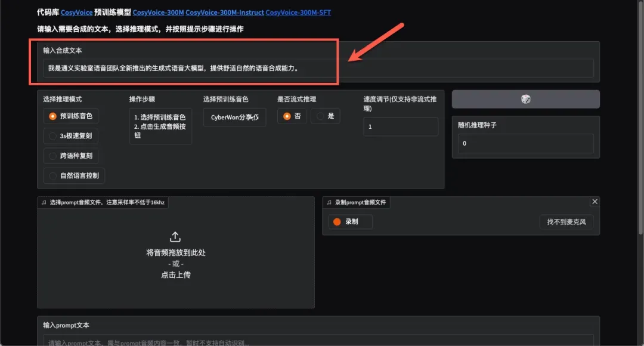The height and width of the screenshot is (346, 644).
Task: Open the CosyVoice-300M model link
Action: coord(158,13)
